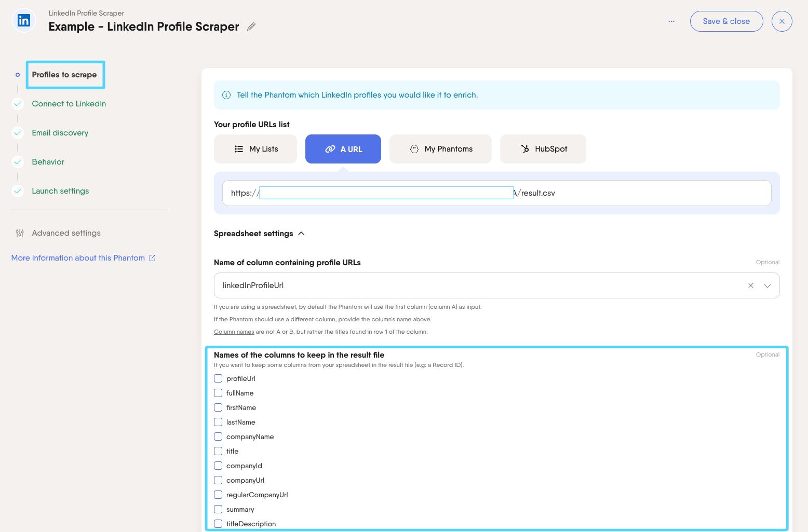Screen dimensions: 808x532
Task: Open the column name dropdown arrow
Action: [767, 285]
